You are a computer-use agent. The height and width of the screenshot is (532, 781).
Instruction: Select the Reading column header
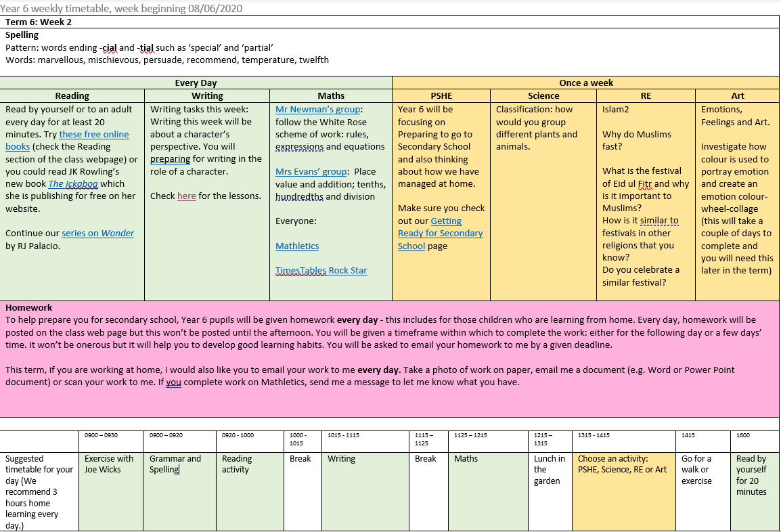pos(72,96)
